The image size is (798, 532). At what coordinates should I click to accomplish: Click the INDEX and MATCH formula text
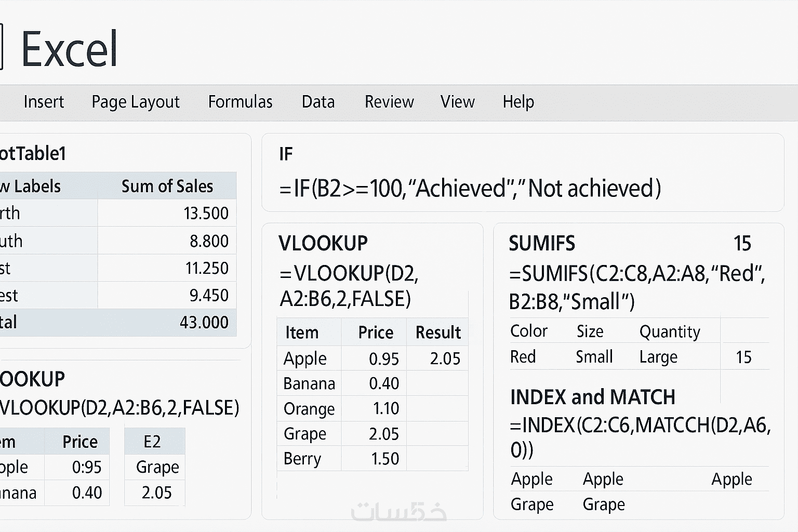(640, 436)
